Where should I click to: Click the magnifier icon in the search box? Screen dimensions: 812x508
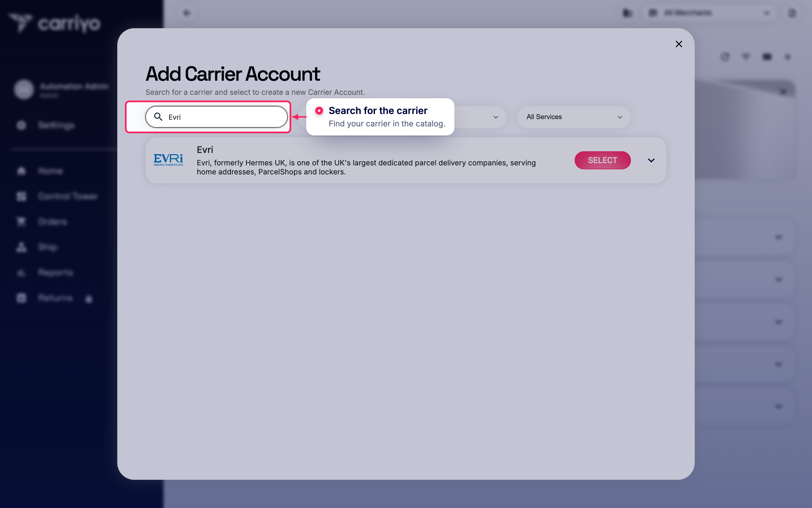pyautogui.click(x=158, y=117)
